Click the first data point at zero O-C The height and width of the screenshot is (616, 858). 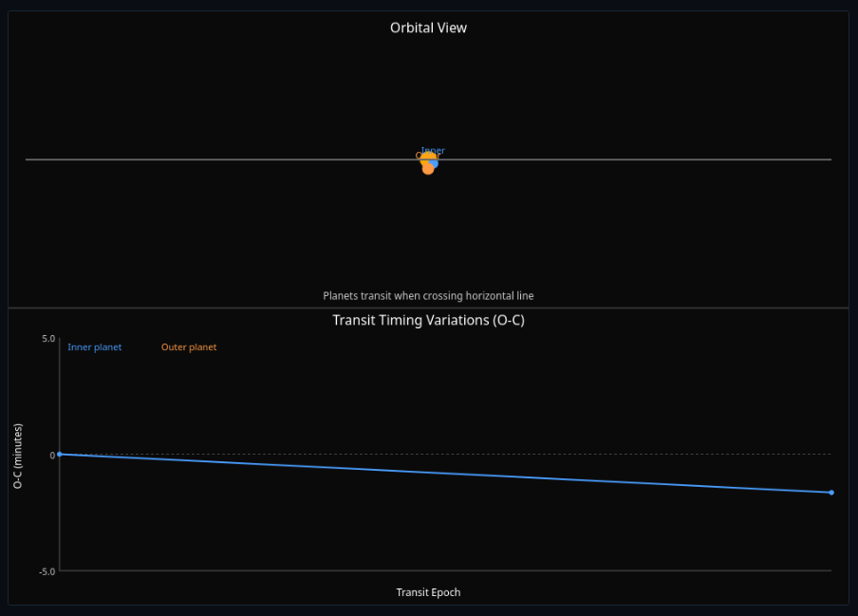(59, 454)
